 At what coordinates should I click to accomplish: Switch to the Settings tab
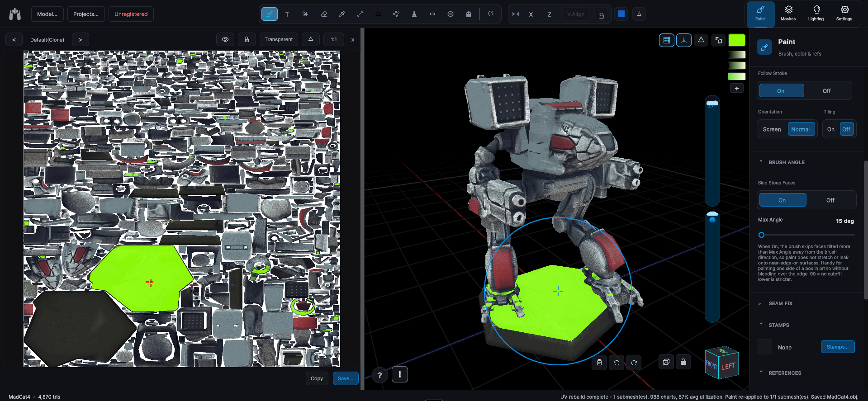844,14
